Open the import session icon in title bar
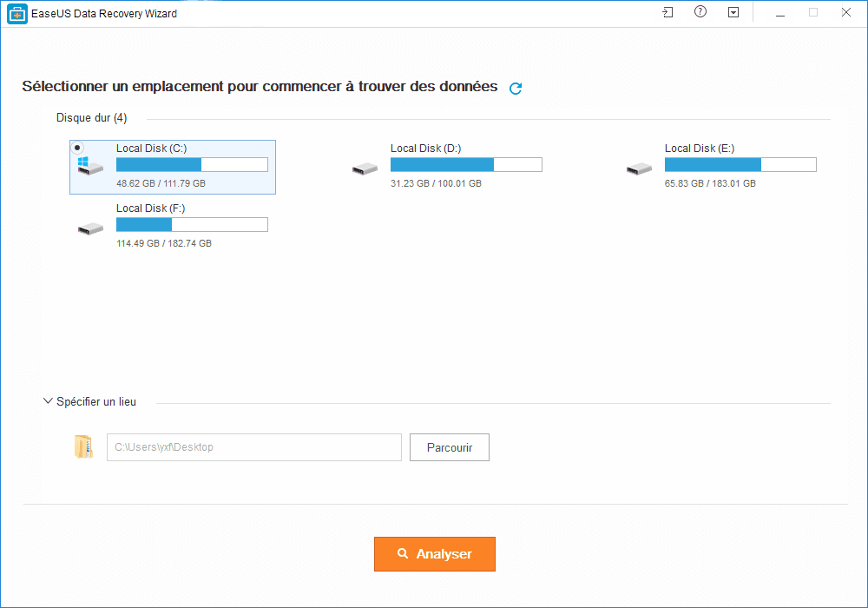The image size is (868, 608). coord(667,12)
